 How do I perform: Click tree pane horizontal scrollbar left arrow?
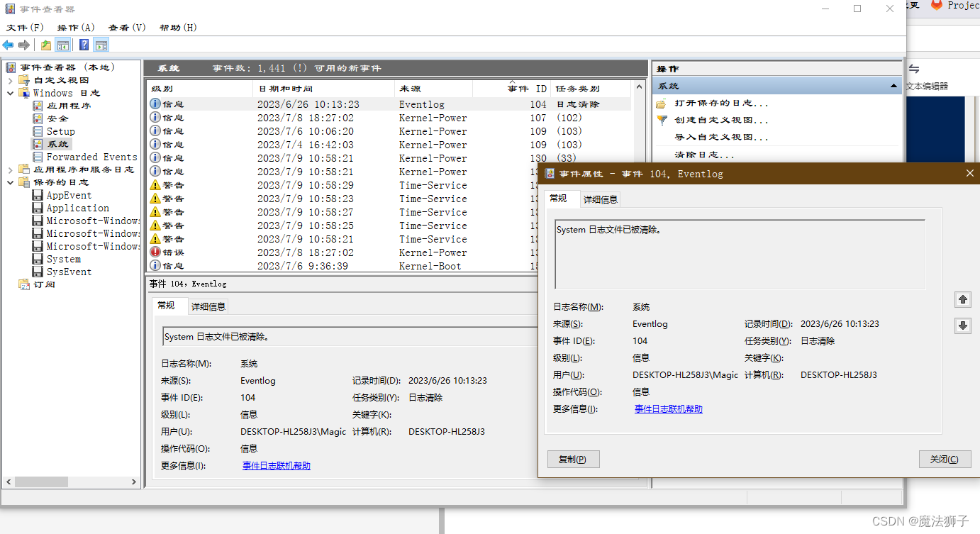tap(8, 482)
